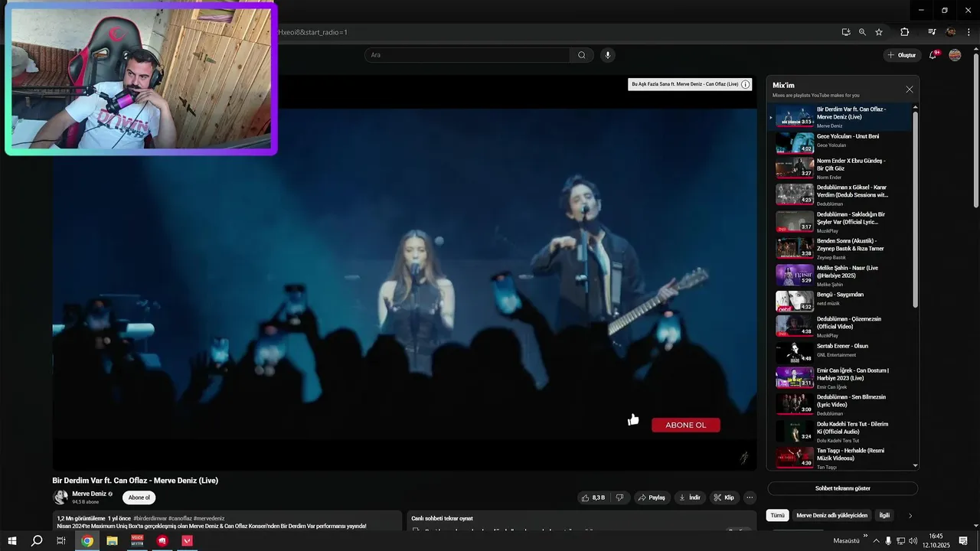Image resolution: width=980 pixels, height=551 pixels.
Task: Click playlist scrollbar down arrow
Action: [x=915, y=465]
